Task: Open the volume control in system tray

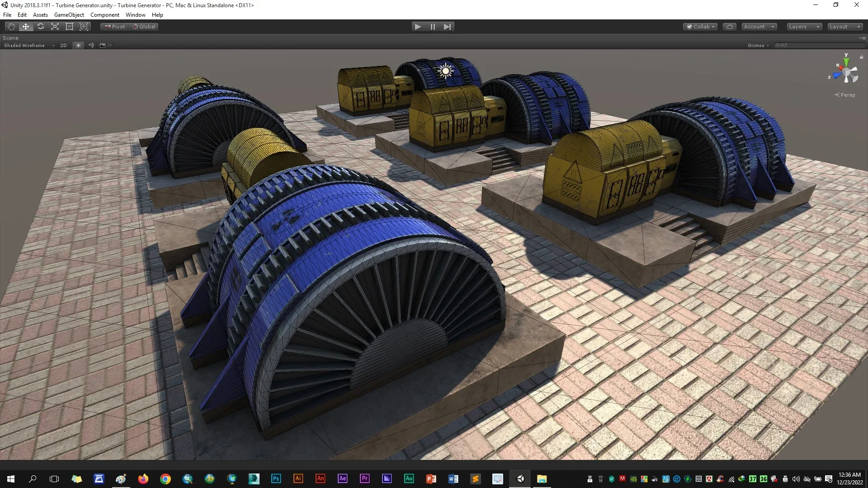Action: point(796,479)
